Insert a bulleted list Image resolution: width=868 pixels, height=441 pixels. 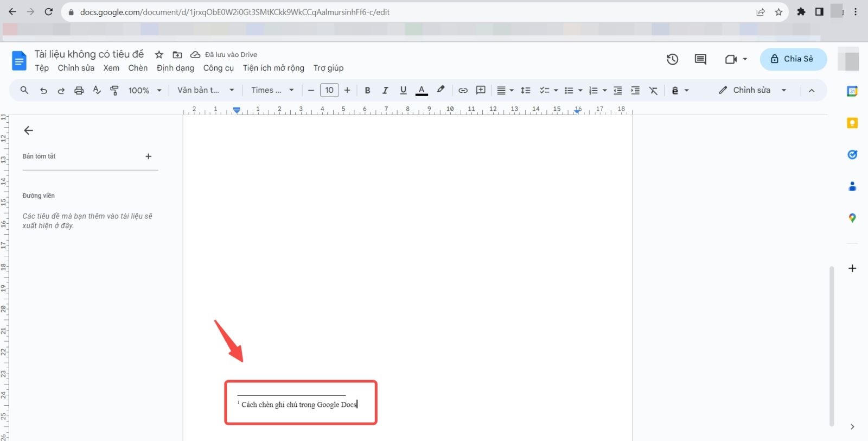569,90
